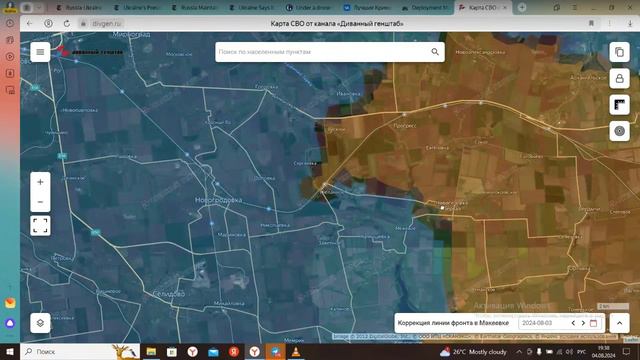Open the Windows Start menu
The height and width of the screenshot is (360, 640).
tap(9, 351)
